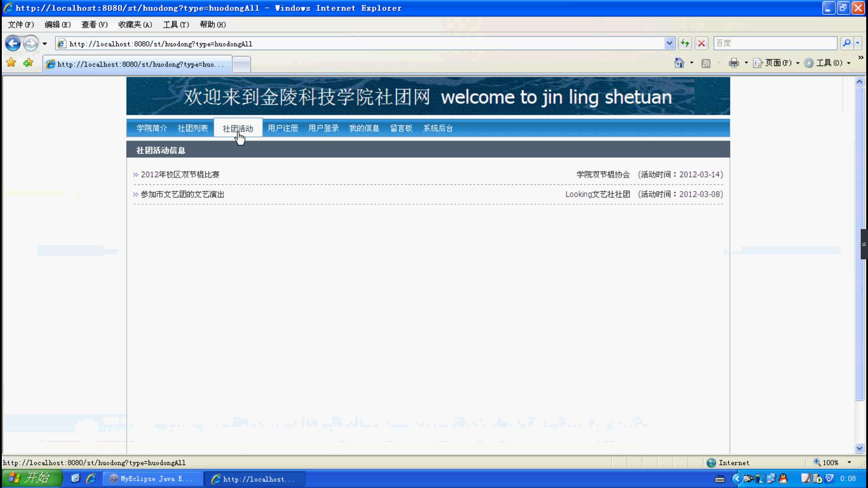Click the search magnifier button
Image resolution: width=868 pixels, height=488 pixels.
point(846,43)
